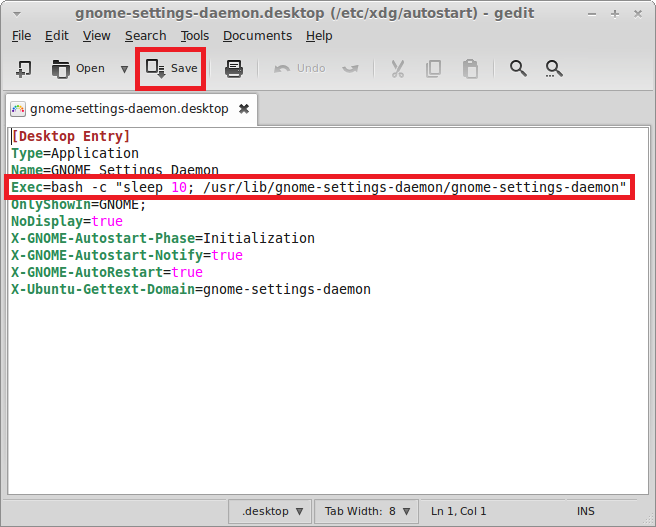This screenshot has height=527, width=656.
Task: Open the window menu arrow in title bar
Action: [17, 14]
